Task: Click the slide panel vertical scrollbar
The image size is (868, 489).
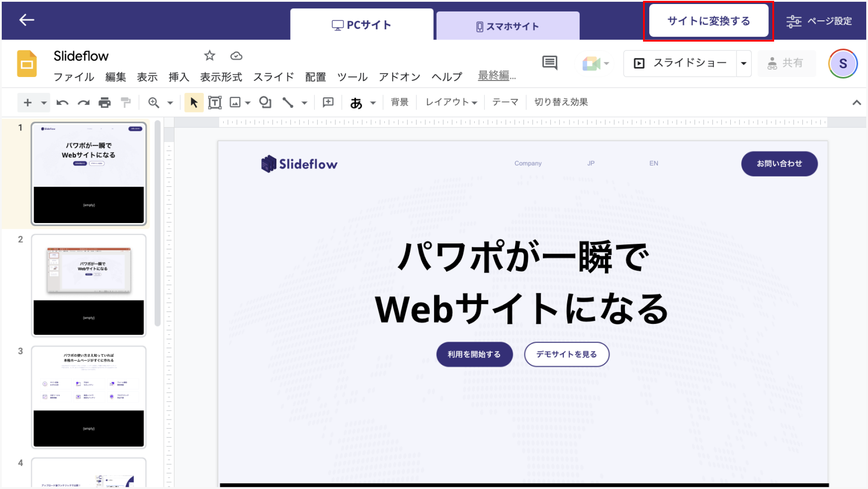Action: tap(157, 221)
